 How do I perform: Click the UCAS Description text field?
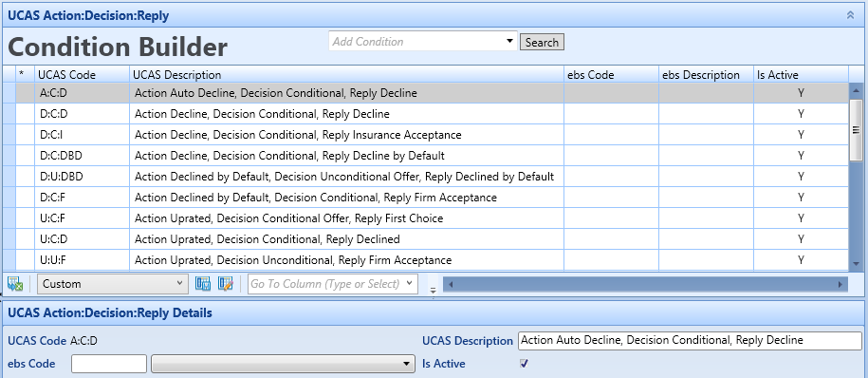pyautogui.click(x=690, y=340)
